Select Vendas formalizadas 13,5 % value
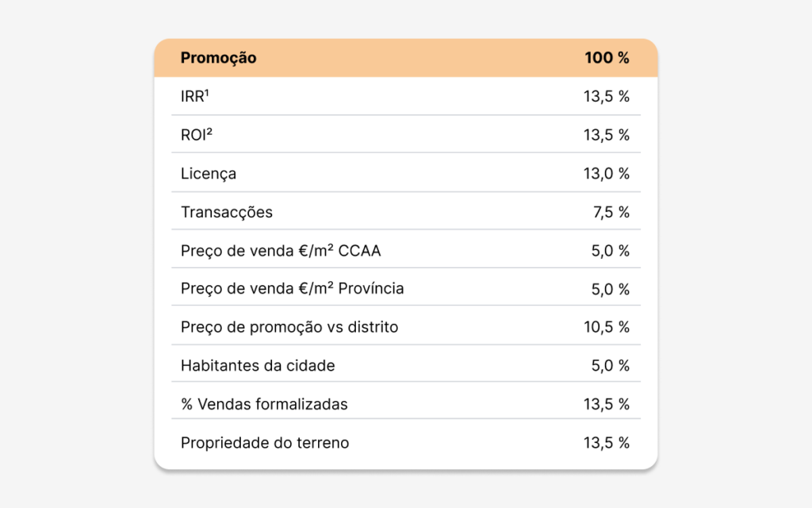 point(607,404)
